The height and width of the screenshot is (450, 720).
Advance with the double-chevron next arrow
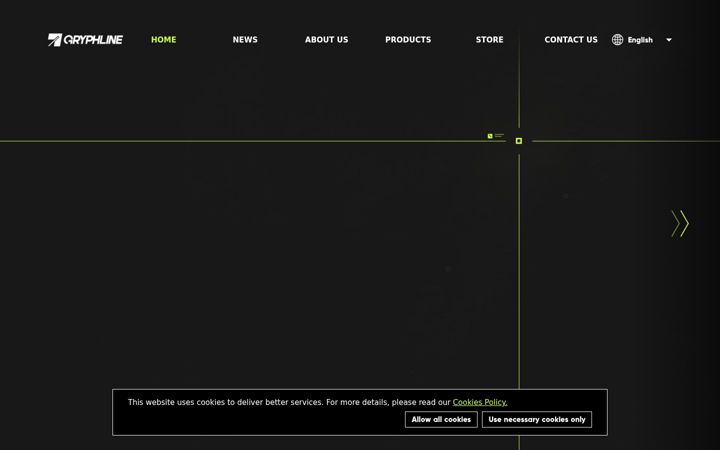(680, 224)
